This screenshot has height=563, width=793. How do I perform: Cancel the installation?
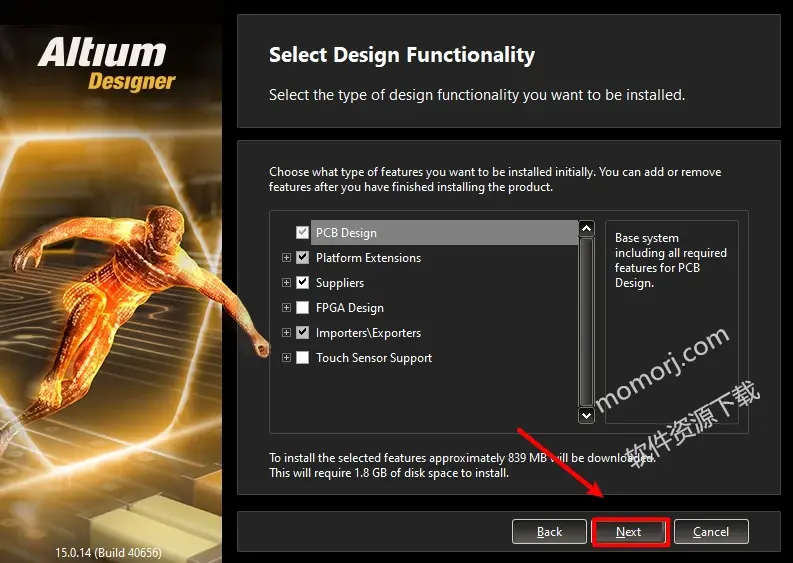coord(711,532)
